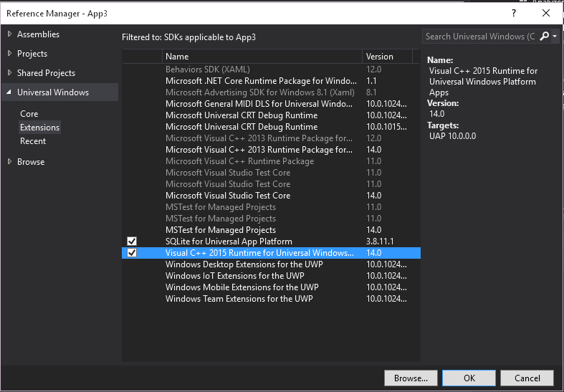Click the search magnifier icon
The height and width of the screenshot is (392, 564).
[544, 37]
